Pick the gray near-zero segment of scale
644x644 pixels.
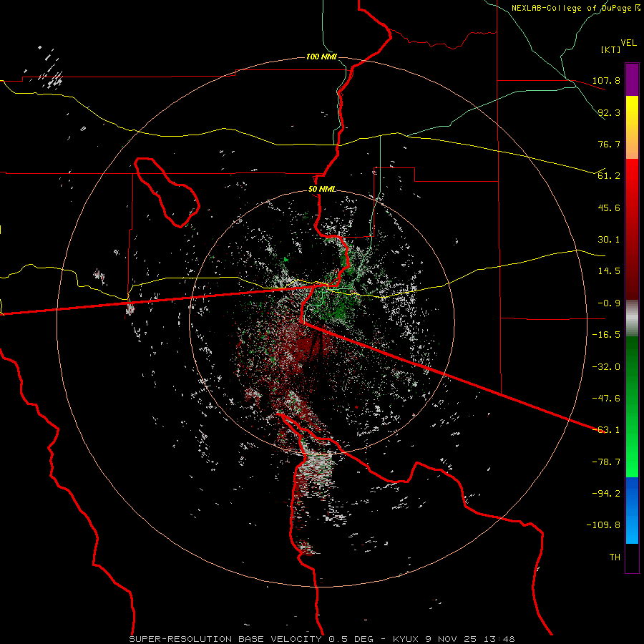pyautogui.click(x=632, y=318)
